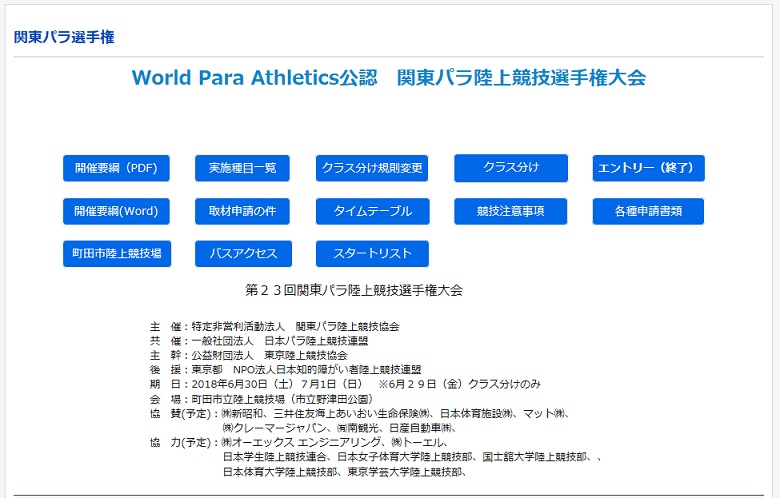The width and height of the screenshot is (780, 498).
Task: Select the クラス分け button
Action: click(x=510, y=167)
